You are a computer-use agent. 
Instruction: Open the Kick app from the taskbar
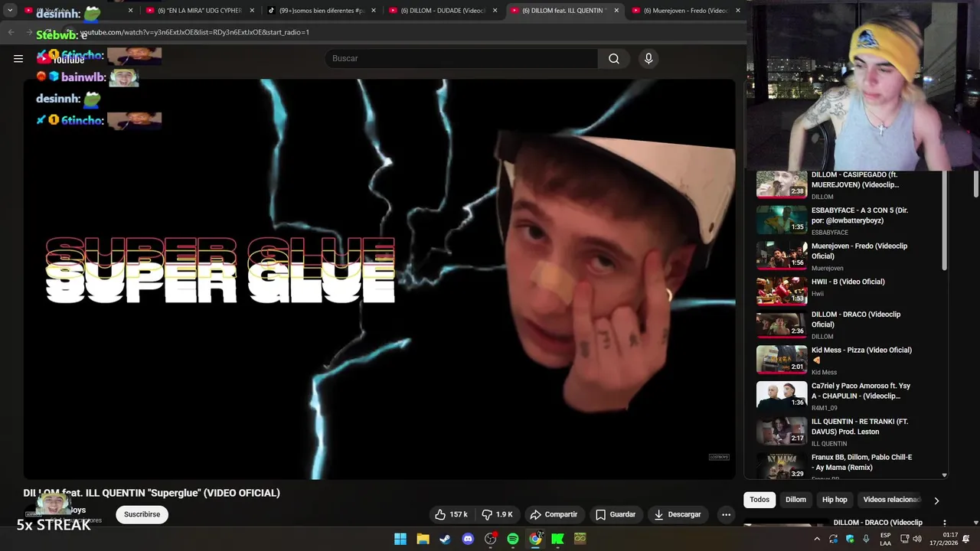click(x=557, y=539)
